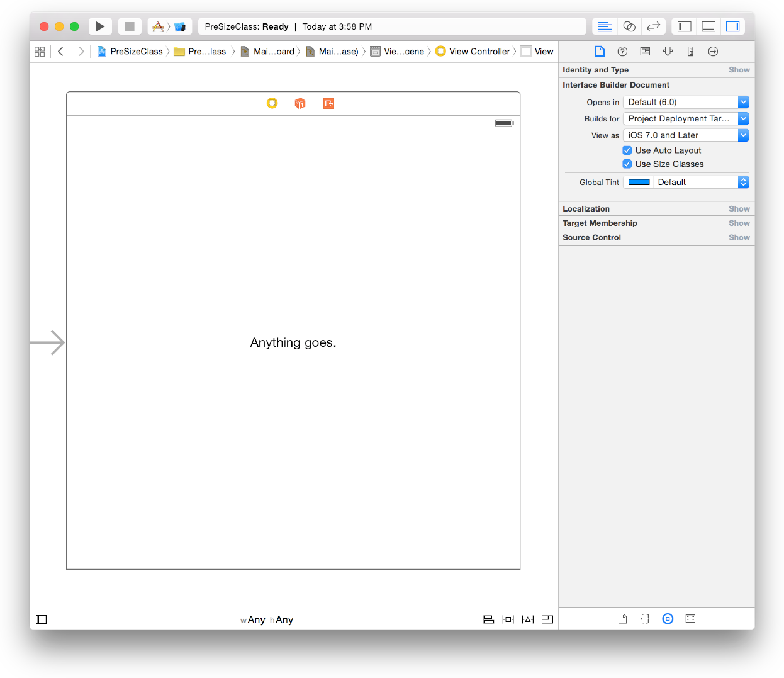Open the Pin constraints tool
The width and height of the screenshot is (784, 678).
click(x=508, y=619)
